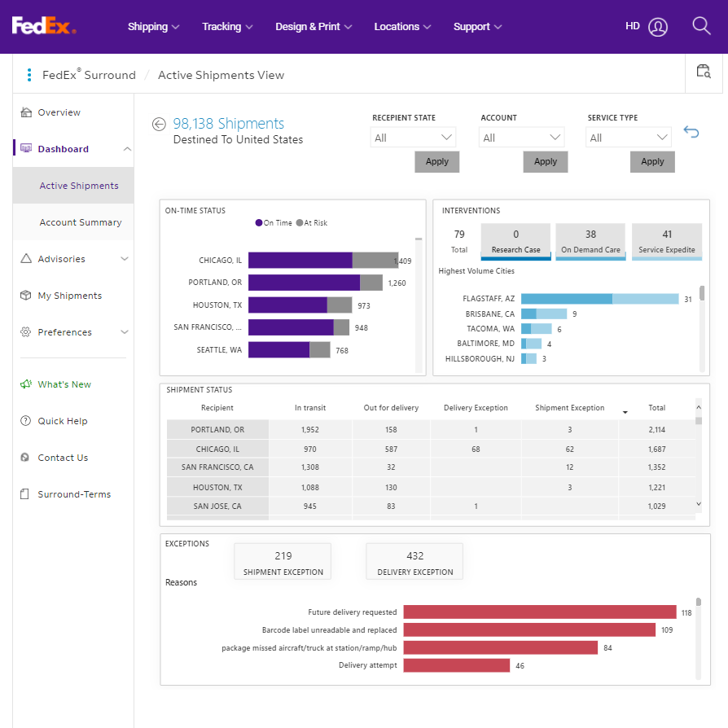
Task: Click the back arrow beside 98,138 Shipments
Action: coord(159,124)
